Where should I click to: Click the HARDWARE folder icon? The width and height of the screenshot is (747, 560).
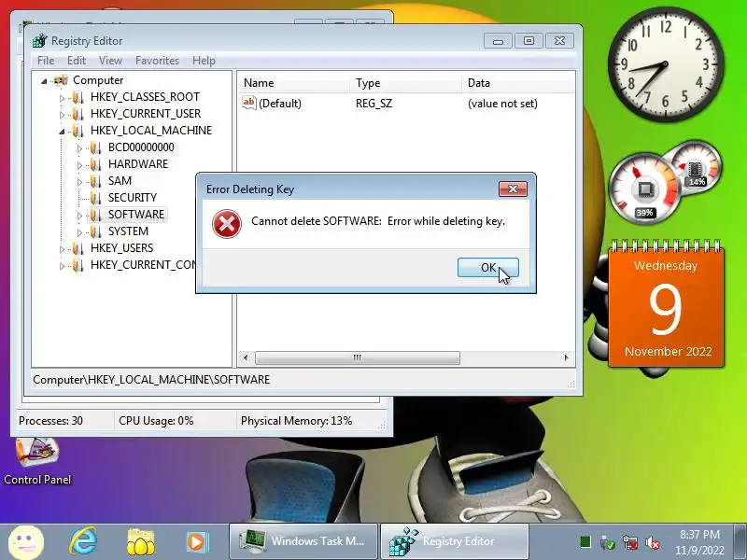click(x=96, y=164)
